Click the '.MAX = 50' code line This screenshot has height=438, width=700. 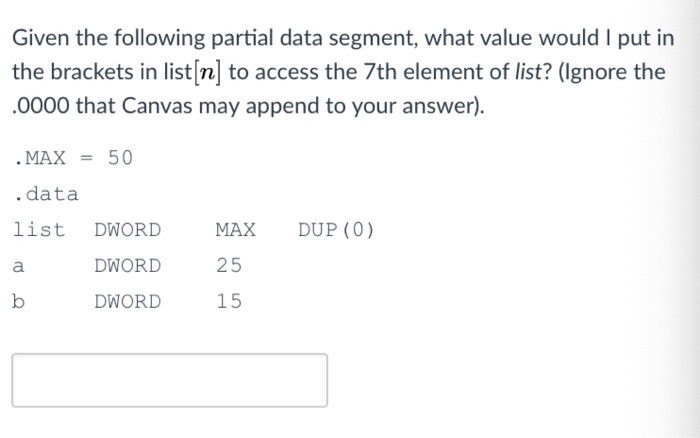point(73,158)
